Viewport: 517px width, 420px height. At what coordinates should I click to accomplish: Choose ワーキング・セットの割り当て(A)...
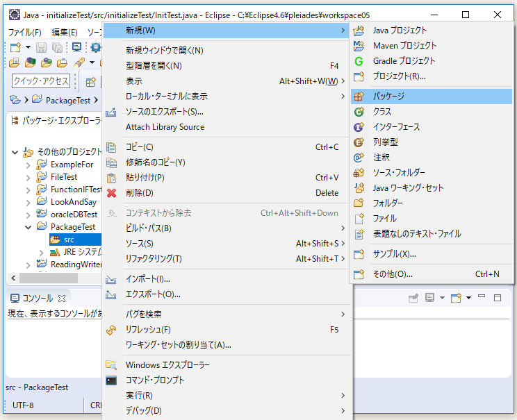(227, 345)
